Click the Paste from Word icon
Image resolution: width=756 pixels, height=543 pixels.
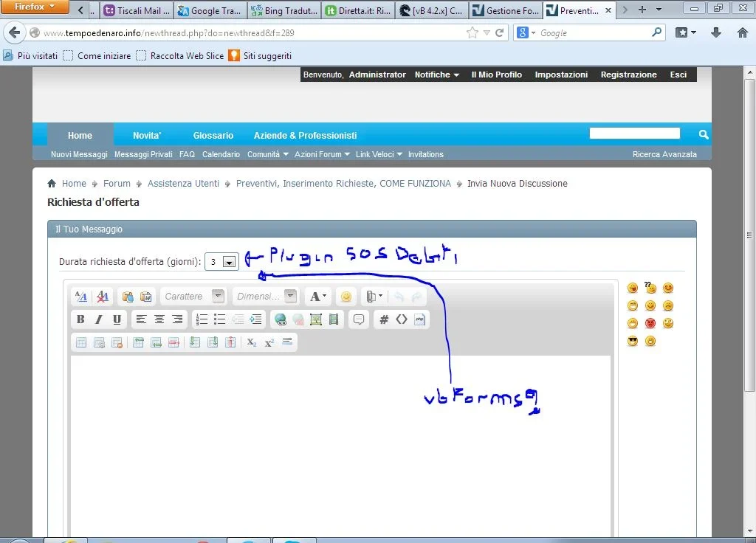(x=145, y=297)
